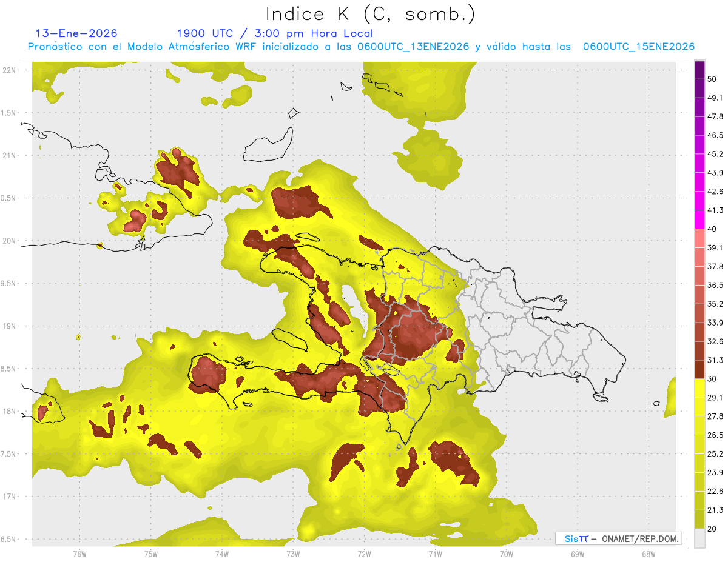Click the '7.5N' latitude axis label
This screenshot has height=562, width=728.
[x=9, y=453]
